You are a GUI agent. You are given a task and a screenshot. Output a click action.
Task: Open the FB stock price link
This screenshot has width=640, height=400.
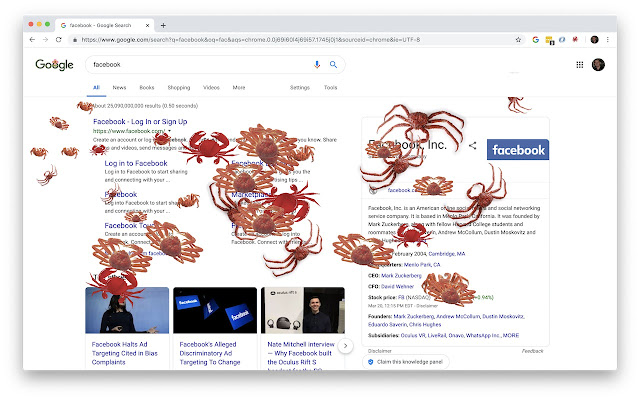click(401, 297)
